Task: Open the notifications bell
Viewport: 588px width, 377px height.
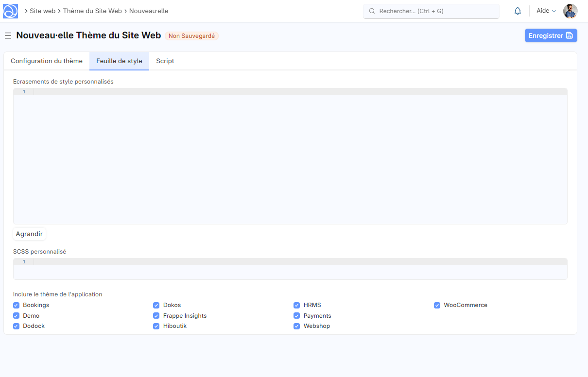Action: click(518, 11)
